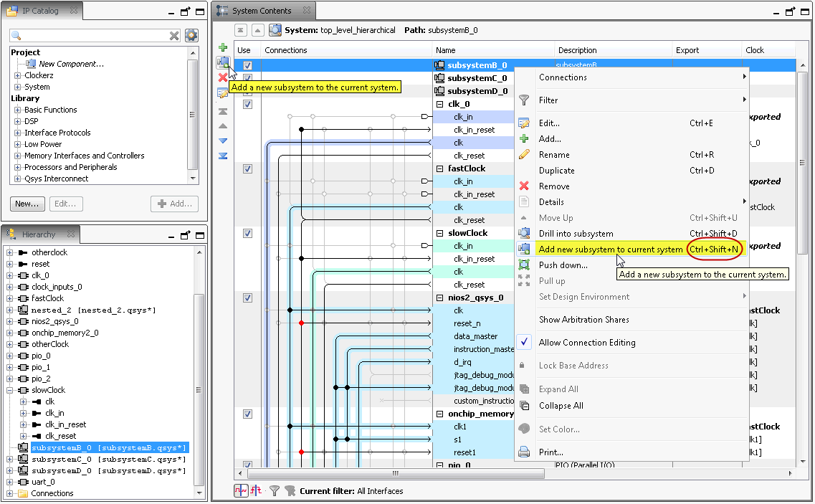Uncheck the Use checkbox for fastClock
This screenshot has width=815, height=504.
click(x=247, y=169)
